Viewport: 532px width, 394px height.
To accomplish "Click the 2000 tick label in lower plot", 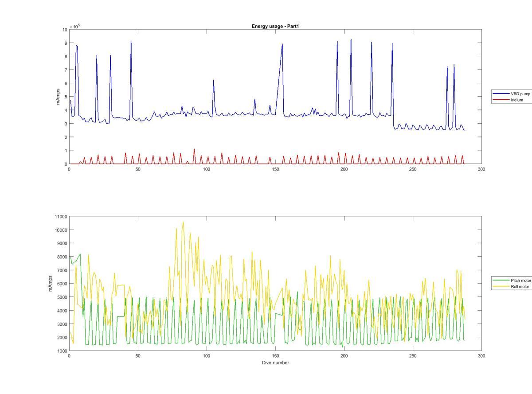I will tap(61, 338).
